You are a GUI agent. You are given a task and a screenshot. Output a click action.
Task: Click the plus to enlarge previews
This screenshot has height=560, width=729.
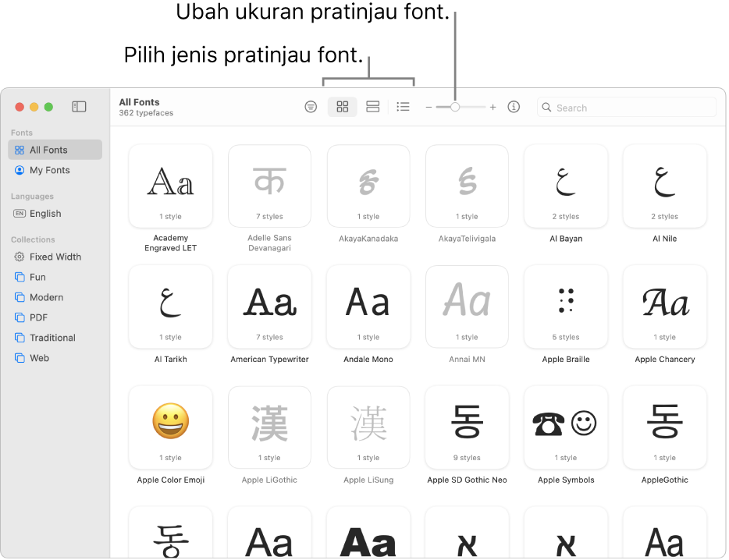pos(493,108)
